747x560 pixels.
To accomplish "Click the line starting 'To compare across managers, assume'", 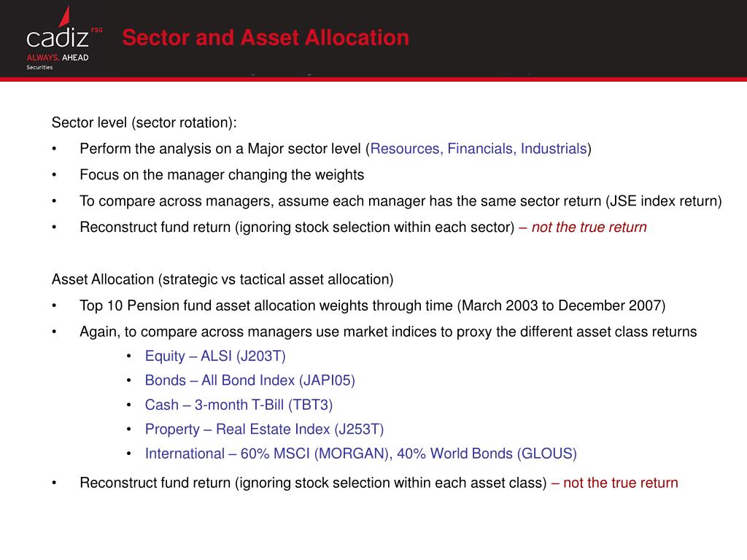I will [x=400, y=201].
